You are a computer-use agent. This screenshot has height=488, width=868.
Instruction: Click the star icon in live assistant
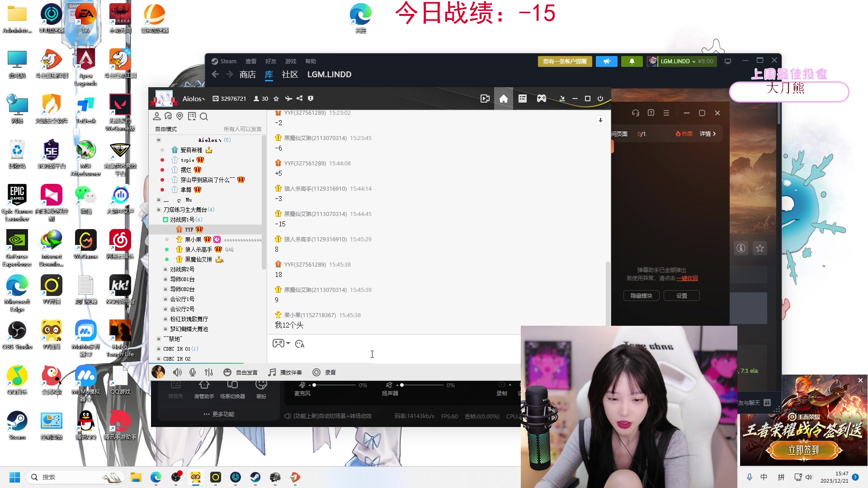click(x=760, y=248)
